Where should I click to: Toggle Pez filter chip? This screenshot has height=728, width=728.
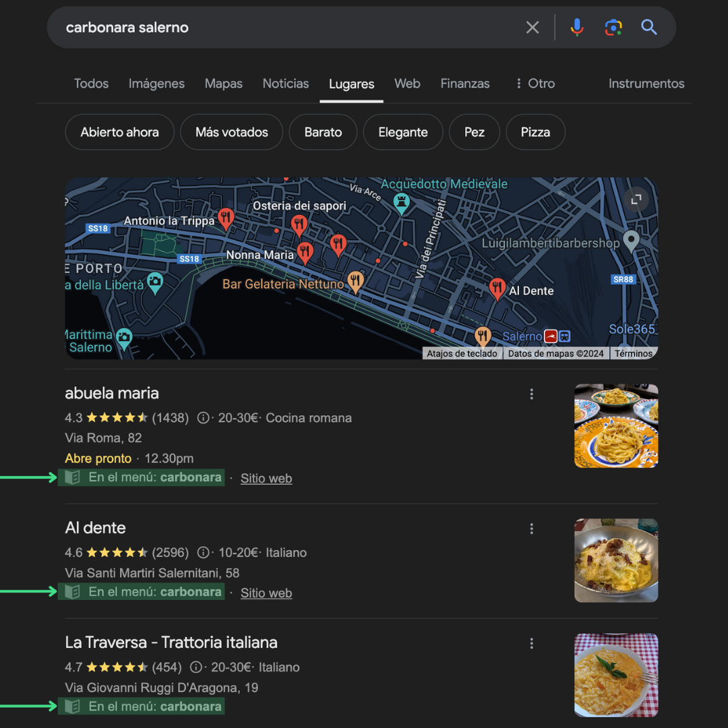475,132
